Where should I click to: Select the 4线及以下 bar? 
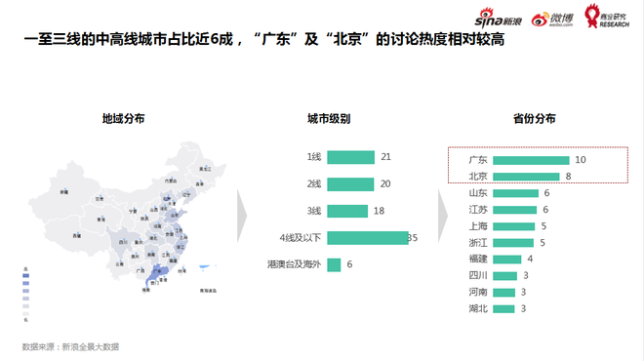368,238
